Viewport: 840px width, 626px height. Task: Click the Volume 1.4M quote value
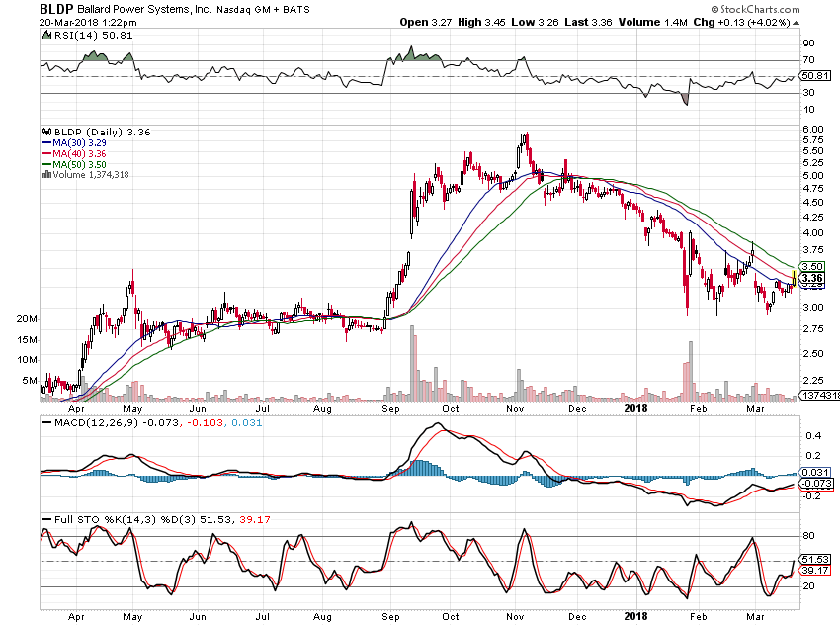point(652,22)
